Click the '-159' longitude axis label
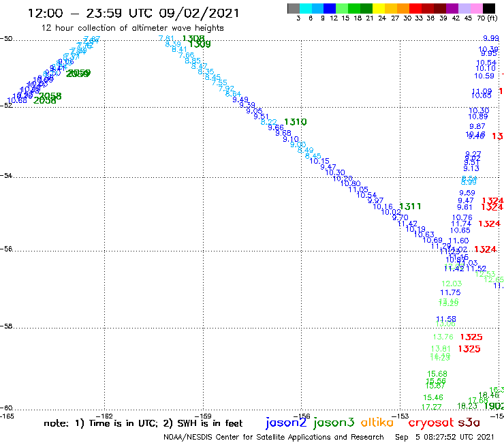This screenshot has width=504, height=443. coord(203,416)
